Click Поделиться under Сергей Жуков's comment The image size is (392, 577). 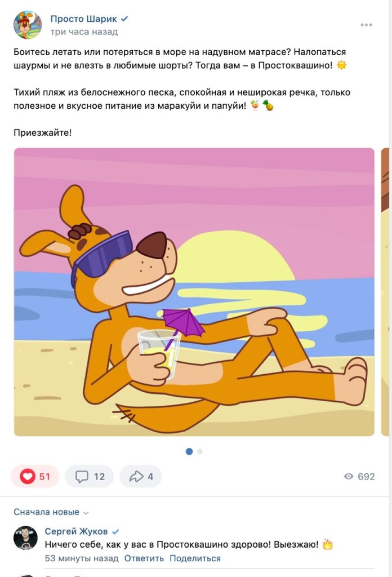(x=195, y=558)
